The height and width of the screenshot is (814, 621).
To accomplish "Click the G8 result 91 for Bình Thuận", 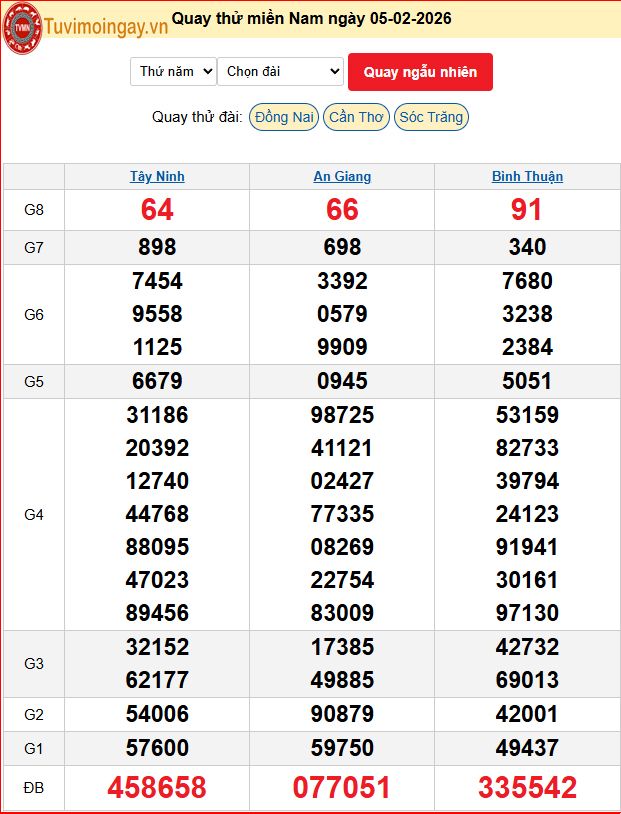I will [527, 209].
